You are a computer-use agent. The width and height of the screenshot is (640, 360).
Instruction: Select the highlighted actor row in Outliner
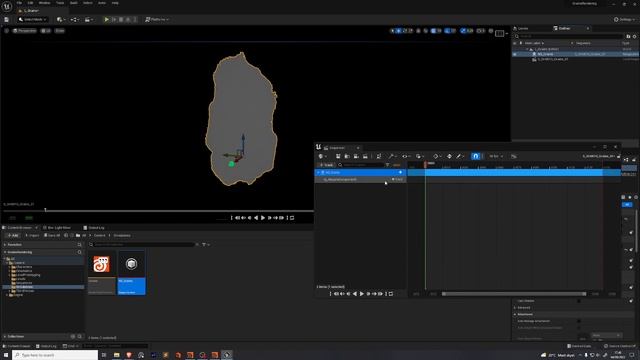click(576, 54)
